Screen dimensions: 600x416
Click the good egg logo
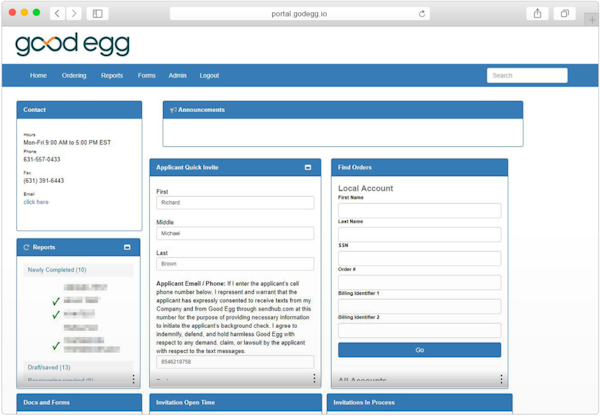pos(72,45)
